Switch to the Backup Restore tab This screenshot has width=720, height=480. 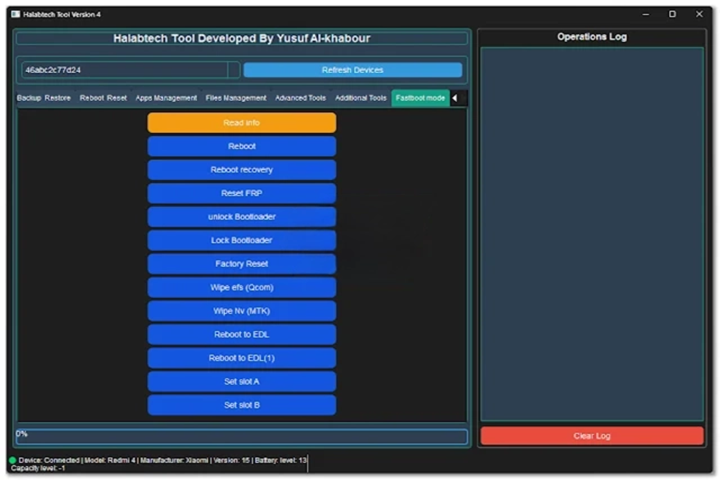tap(44, 98)
